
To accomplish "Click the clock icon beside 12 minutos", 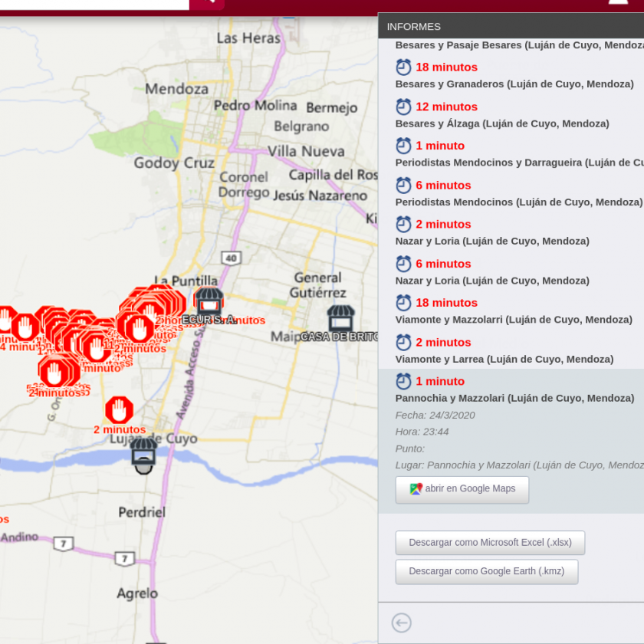I will (x=403, y=107).
